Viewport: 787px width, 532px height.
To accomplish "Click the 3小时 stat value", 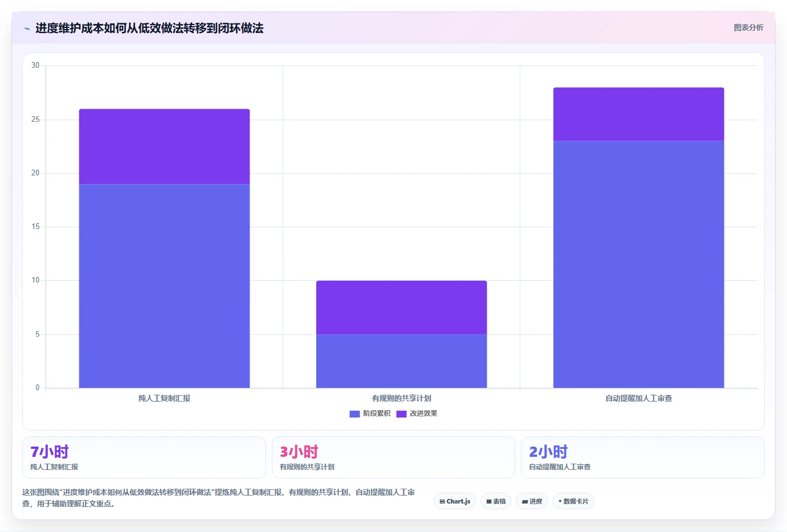I will pos(299,452).
